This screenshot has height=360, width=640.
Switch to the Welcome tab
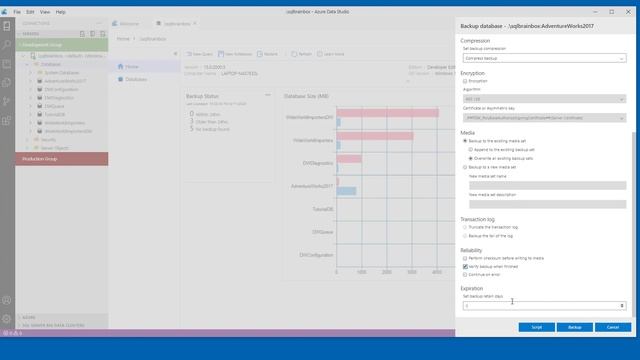(126, 24)
